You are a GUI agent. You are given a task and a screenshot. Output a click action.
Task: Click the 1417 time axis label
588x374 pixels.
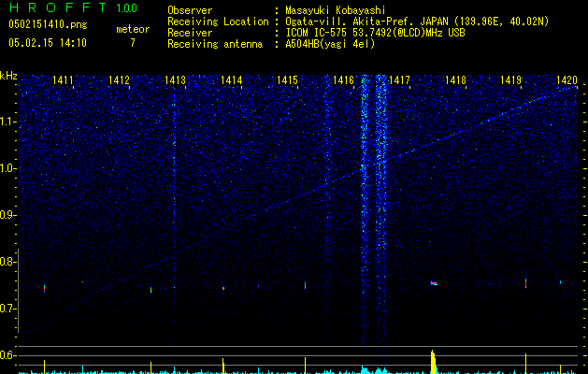(x=399, y=79)
